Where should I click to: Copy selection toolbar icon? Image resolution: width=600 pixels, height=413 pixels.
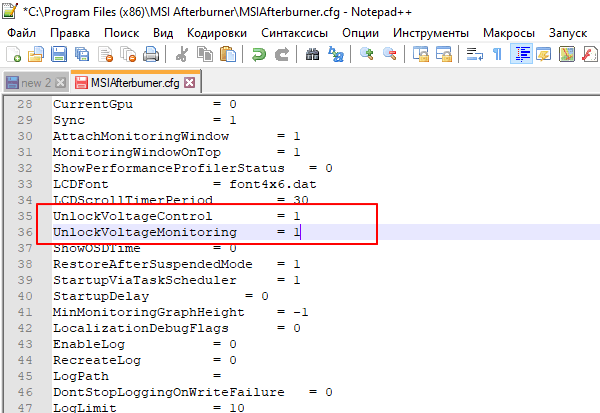(205, 54)
